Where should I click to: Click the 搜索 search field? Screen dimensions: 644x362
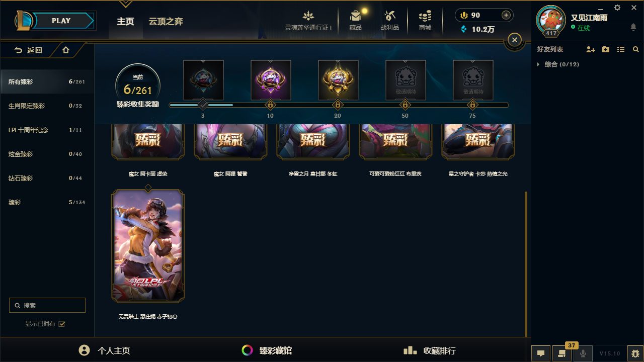pyautogui.click(x=47, y=305)
